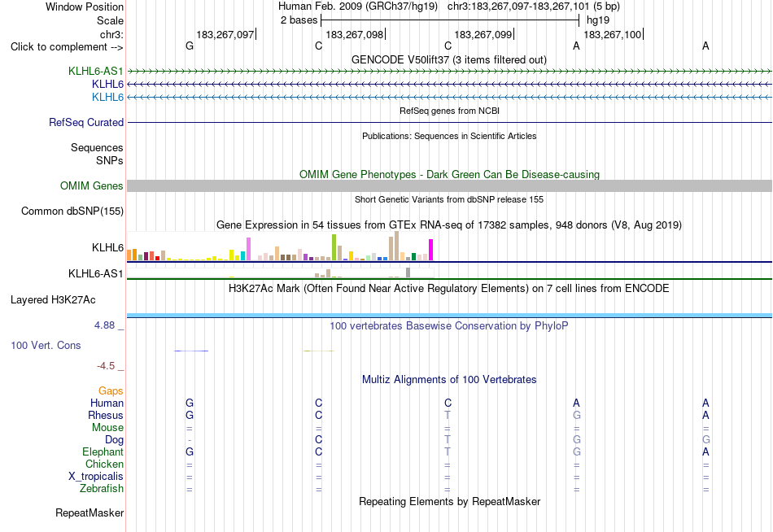Image resolution: width=773 pixels, height=532 pixels.
Task: Click the Mouse species row label
Action: 107,428
